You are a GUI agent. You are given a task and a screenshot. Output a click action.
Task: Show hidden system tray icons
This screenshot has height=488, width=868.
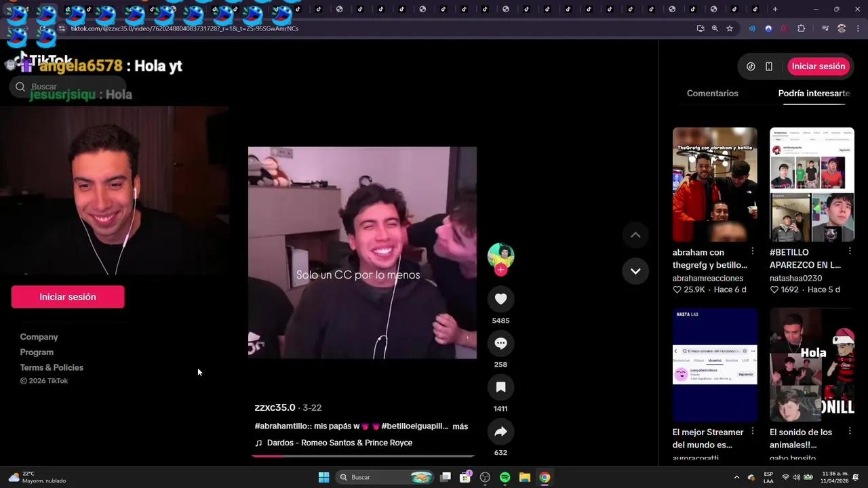point(736,477)
